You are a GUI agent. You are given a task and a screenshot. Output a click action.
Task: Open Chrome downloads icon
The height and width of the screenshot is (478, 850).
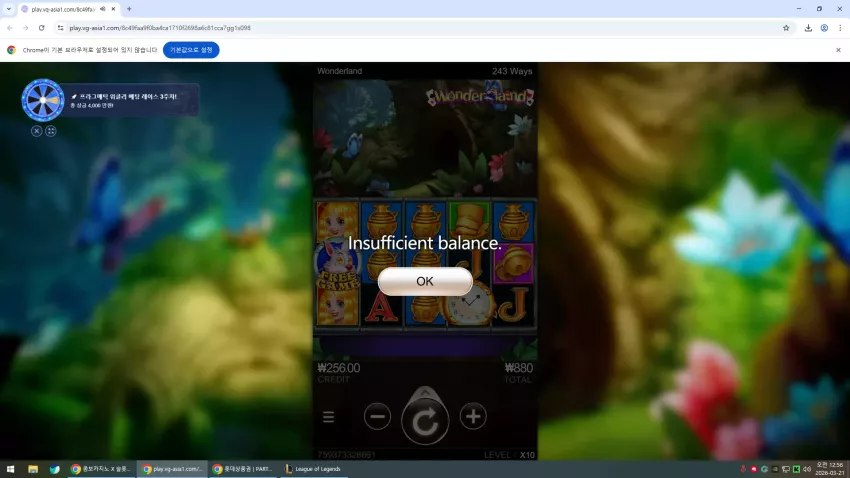pos(808,28)
